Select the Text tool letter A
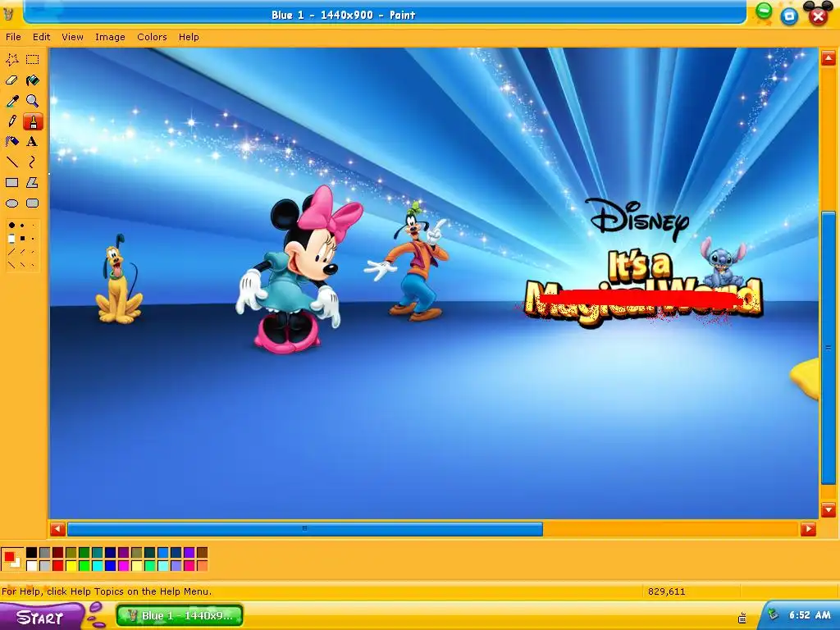This screenshot has width=840, height=630. click(32, 141)
